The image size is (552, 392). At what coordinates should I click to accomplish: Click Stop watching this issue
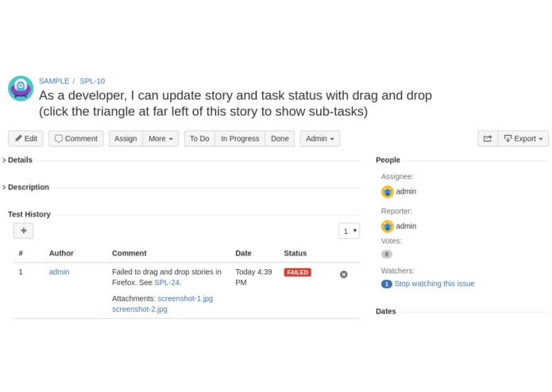434,284
